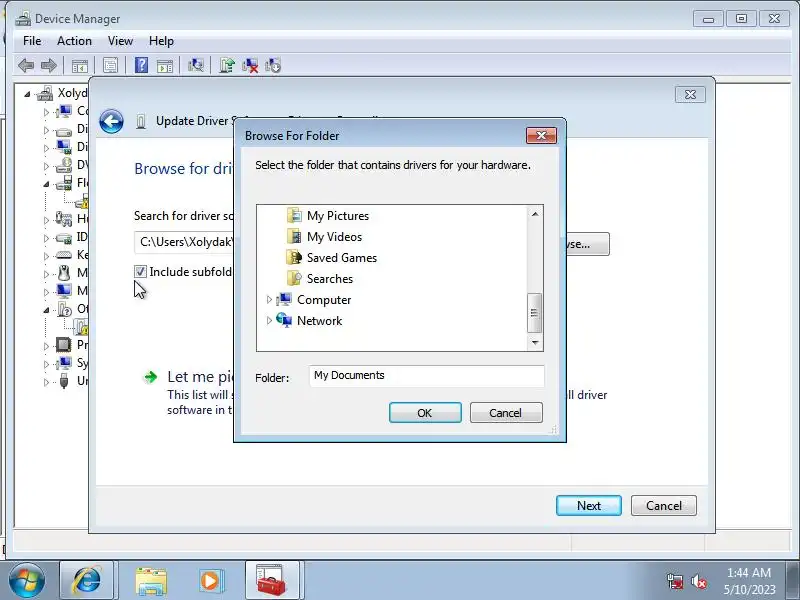Expand the DVD drives category in device tree
Screen dimensions: 800x600
46,166
